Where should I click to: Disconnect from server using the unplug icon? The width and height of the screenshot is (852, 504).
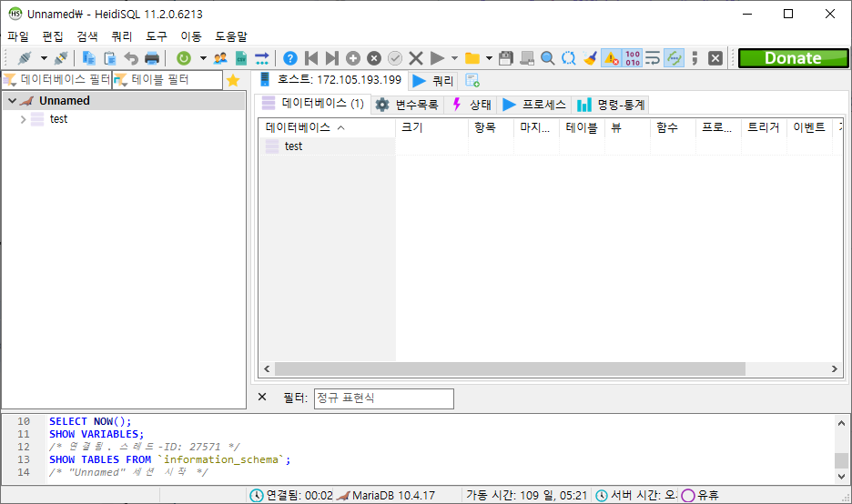pyautogui.click(x=61, y=58)
